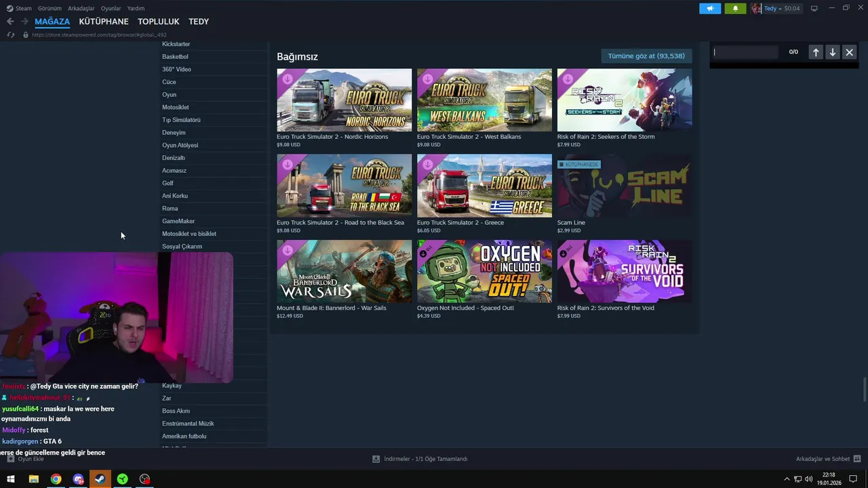Focus the find-in-page search field

point(745,52)
